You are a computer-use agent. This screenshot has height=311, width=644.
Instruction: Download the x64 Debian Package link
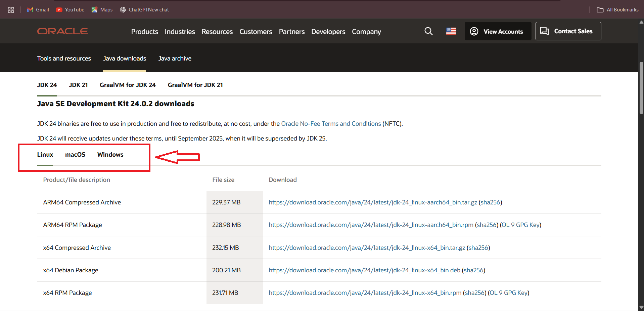click(x=364, y=270)
